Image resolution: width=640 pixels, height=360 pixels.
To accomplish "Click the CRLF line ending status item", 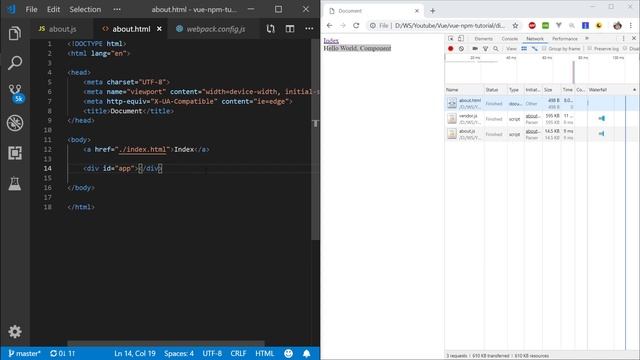I will (238, 353).
